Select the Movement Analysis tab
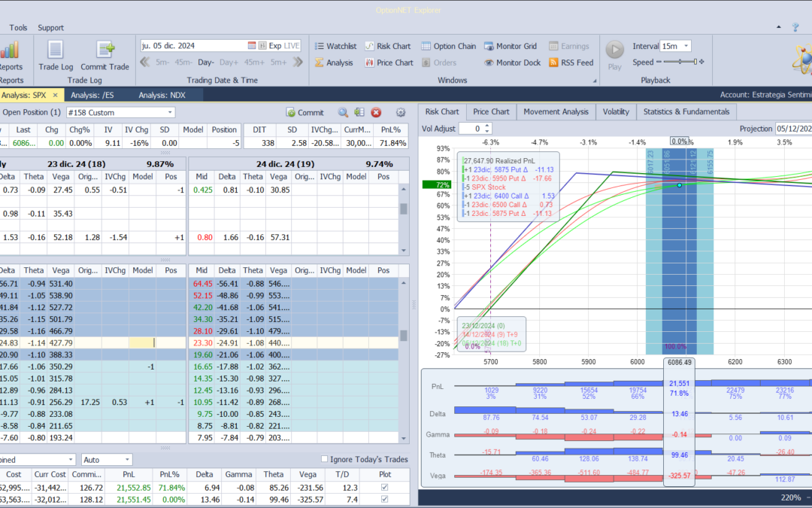Viewport: 812px width, 508px height. tap(556, 111)
